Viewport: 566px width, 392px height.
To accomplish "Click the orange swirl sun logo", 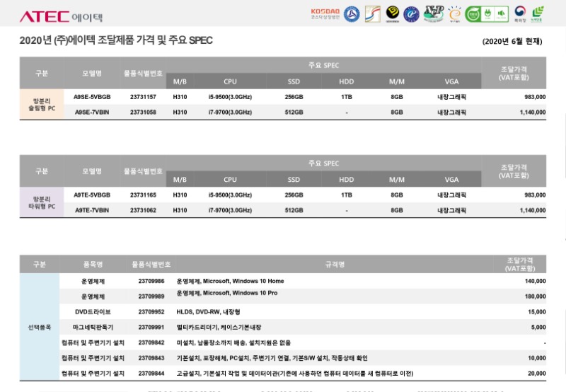I will pos(454,14).
